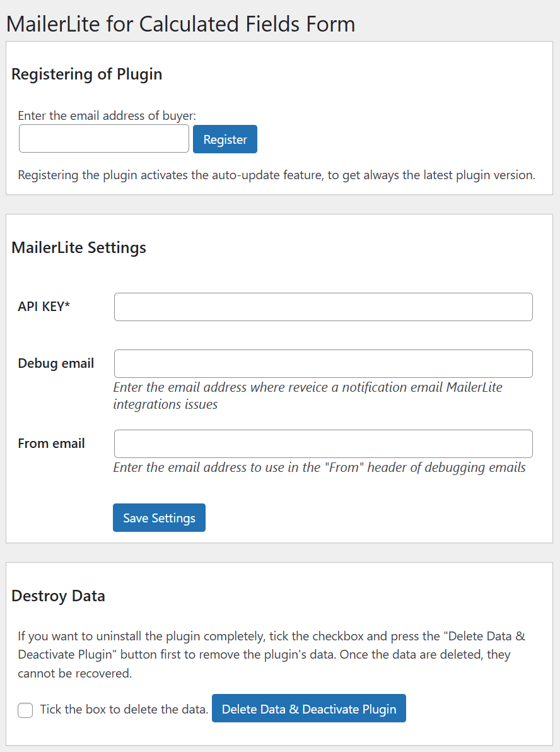Click the Save Settings button
560x752 pixels.
pos(159,518)
